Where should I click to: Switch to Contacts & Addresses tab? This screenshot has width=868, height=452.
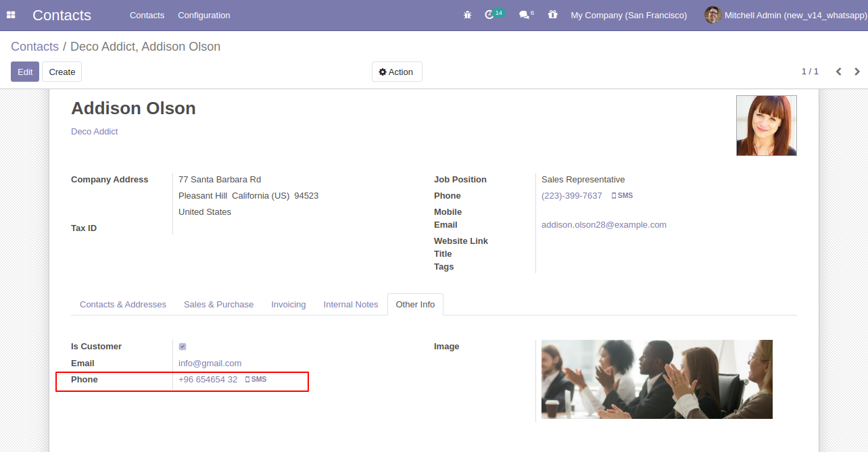123,305
